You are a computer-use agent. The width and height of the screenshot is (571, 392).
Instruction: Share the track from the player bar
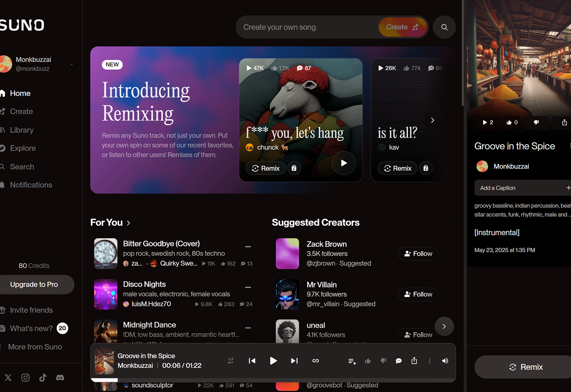[x=414, y=361]
